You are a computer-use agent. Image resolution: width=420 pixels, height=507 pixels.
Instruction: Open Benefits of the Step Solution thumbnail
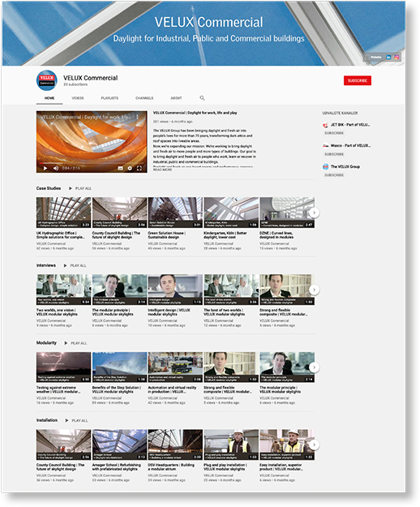tap(119, 367)
